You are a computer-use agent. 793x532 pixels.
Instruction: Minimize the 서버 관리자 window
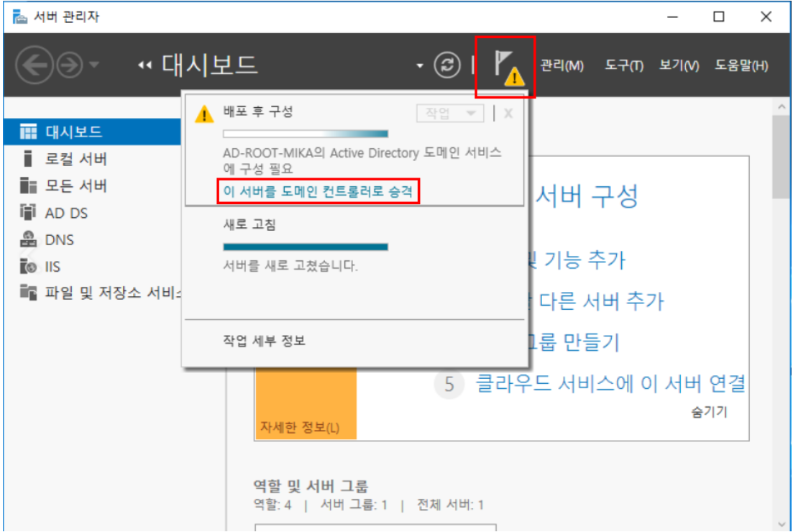coord(672,17)
